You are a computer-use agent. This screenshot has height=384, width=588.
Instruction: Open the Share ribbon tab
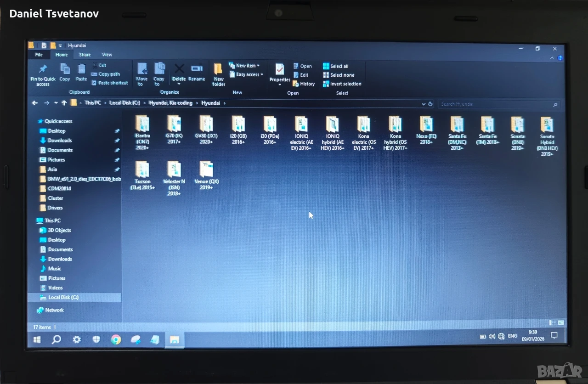[85, 55]
